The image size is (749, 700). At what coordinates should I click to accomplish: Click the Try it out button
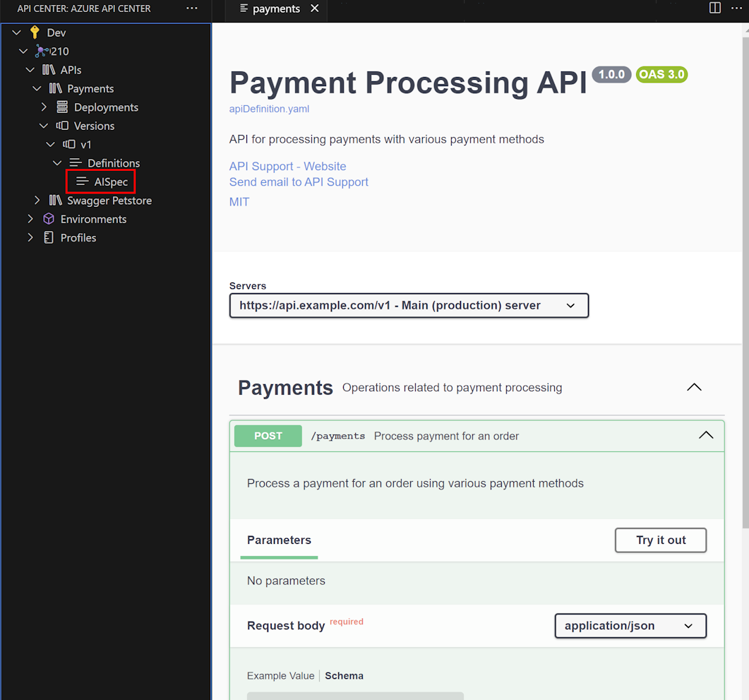click(x=660, y=540)
